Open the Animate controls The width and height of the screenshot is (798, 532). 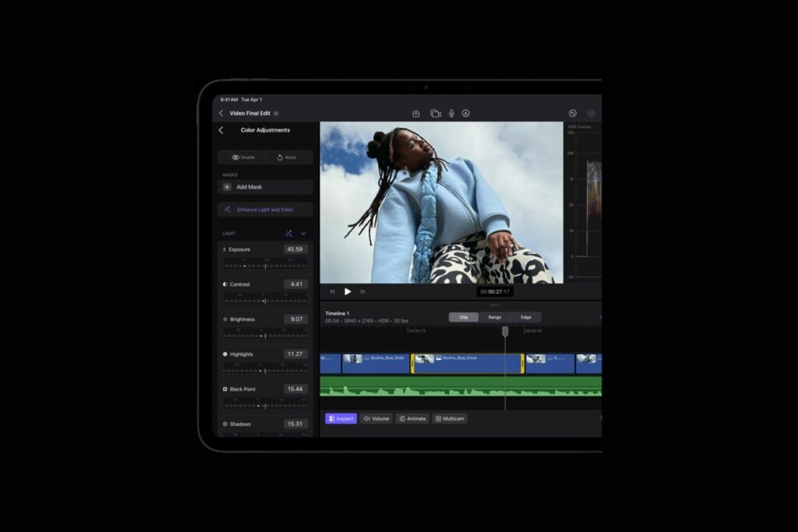pyautogui.click(x=412, y=418)
